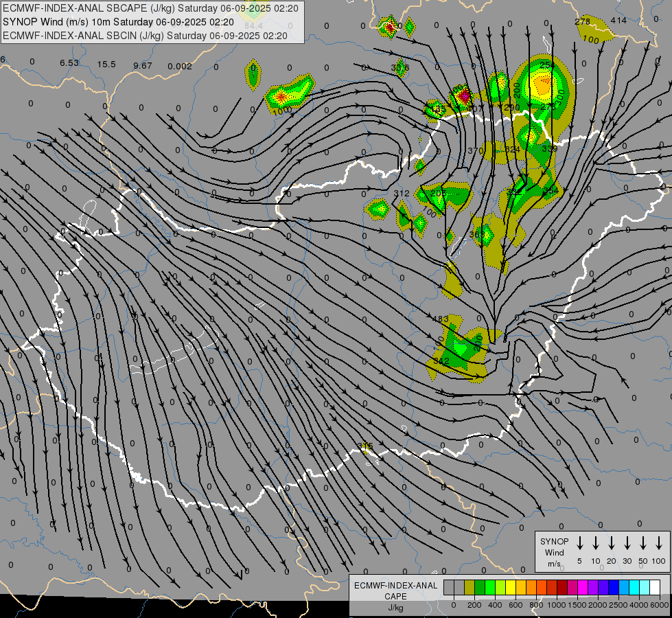Click the map value 342
The width and height of the screenshot is (672, 618).
(x=441, y=361)
